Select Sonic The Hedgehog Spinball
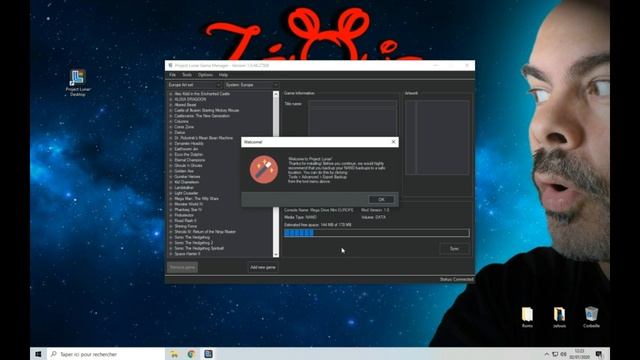 point(199,248)
